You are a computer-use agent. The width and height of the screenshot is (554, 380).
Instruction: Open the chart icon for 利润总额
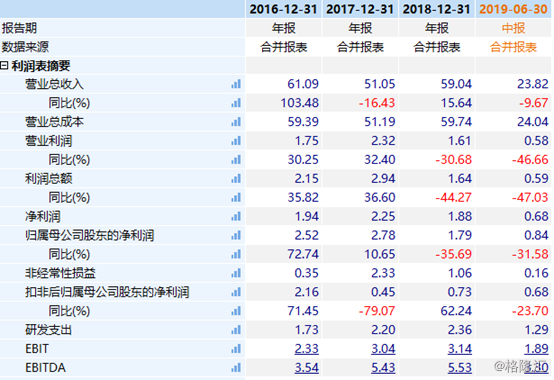tap(236, 179)
